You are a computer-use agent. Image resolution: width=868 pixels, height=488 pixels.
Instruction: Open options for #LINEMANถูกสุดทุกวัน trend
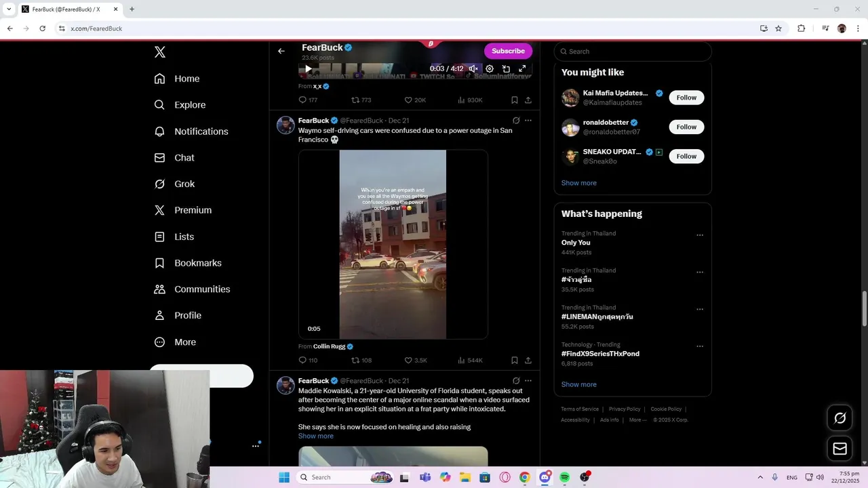click(x=700, y=309)
